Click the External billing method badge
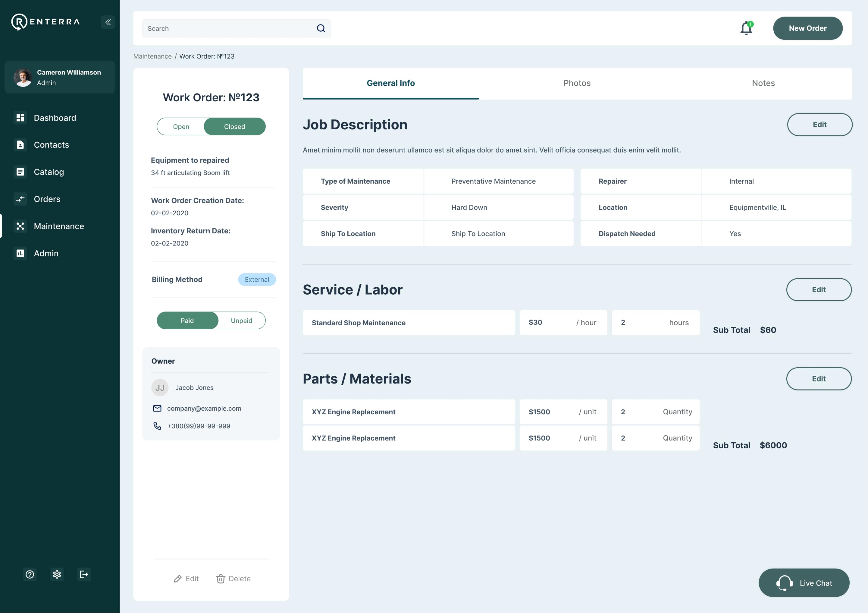 click(257, 280)
